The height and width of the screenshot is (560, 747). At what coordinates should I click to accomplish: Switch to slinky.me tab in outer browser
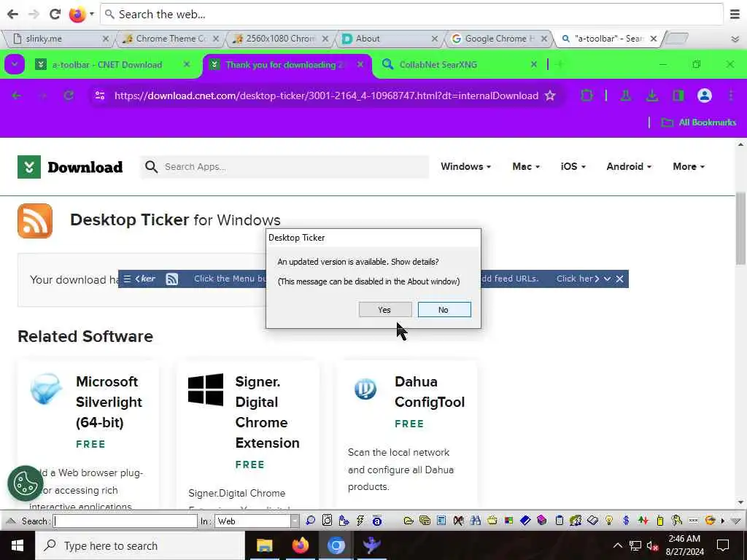coord(61,39)
